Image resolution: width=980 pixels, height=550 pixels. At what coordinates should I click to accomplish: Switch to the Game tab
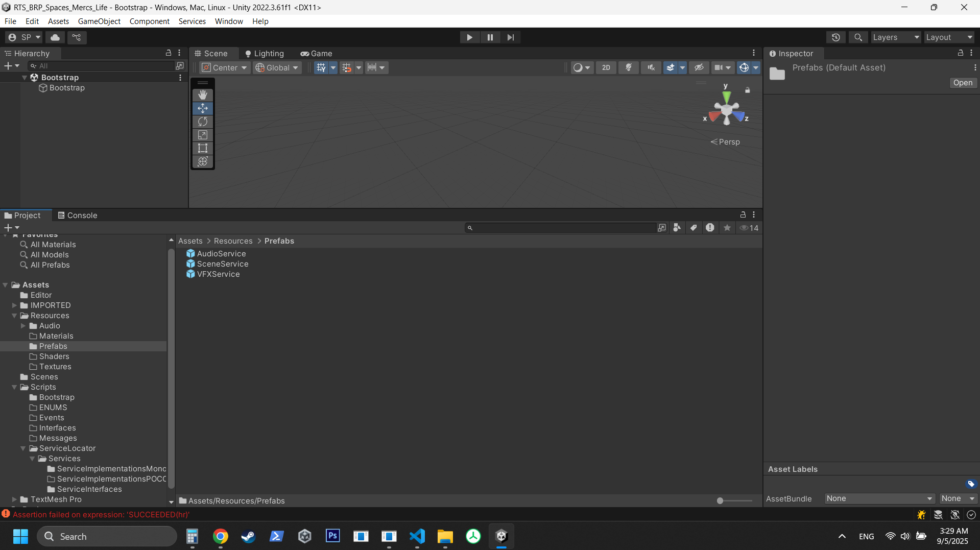point(317,54)
